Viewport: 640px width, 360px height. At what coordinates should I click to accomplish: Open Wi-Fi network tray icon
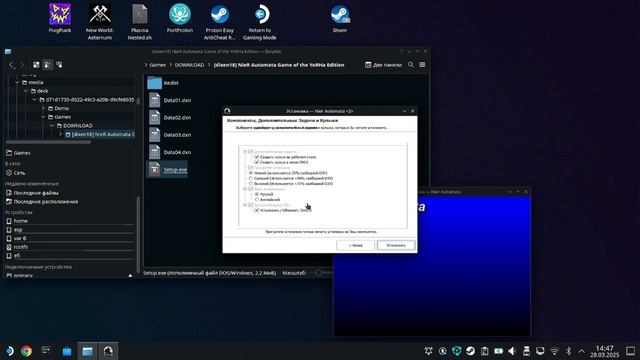(x=554, y=351)
